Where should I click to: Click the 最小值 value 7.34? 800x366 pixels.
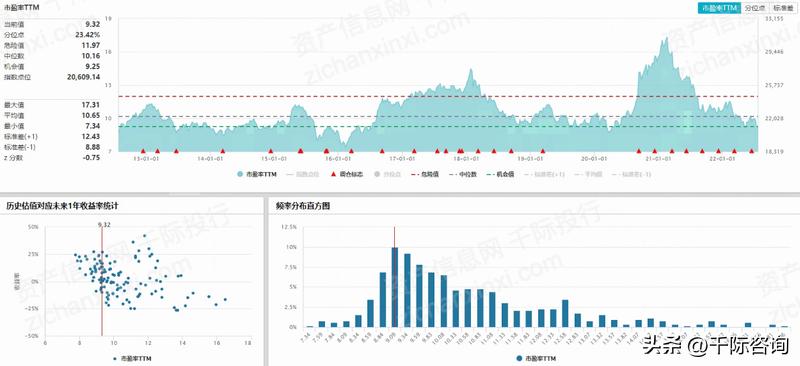[92, 126]
